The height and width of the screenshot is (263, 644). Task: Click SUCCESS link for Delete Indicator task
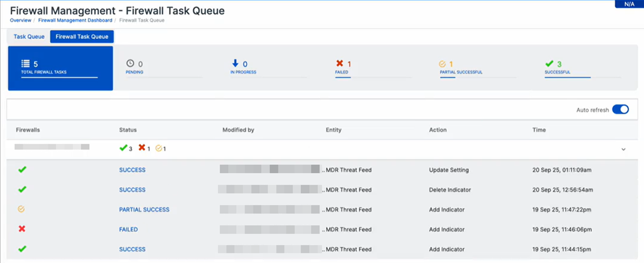point(132,190)
